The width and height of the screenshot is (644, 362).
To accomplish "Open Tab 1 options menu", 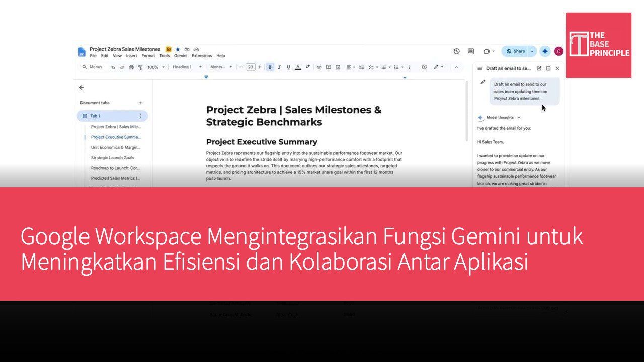I will coord(140,116).
